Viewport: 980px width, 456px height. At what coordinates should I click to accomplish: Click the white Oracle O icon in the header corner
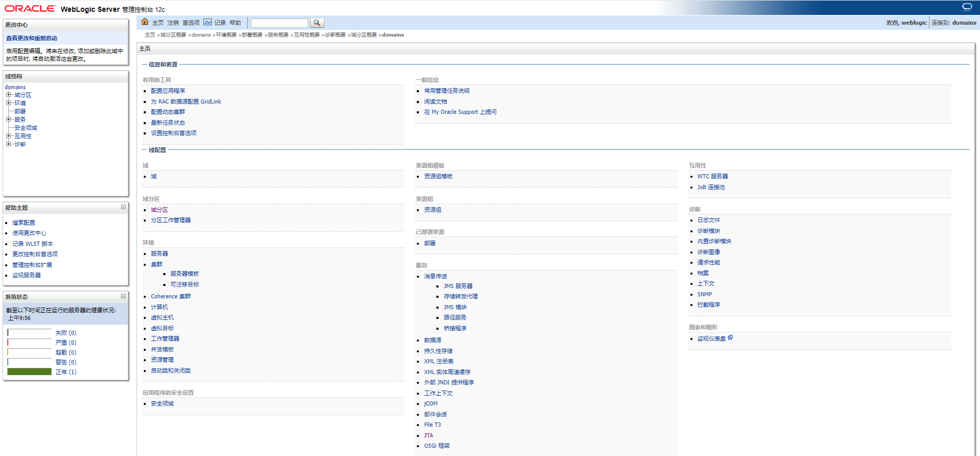[x=967, y=7]
